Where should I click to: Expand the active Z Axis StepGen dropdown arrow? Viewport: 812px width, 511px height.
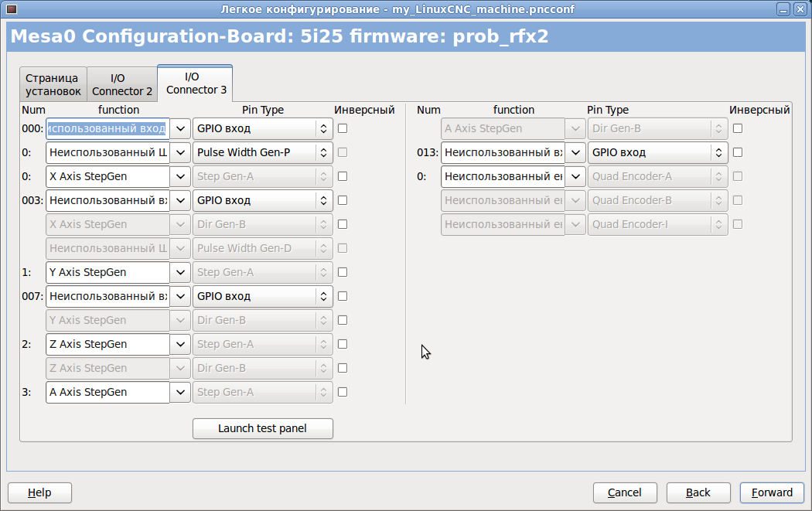point(180,344)
